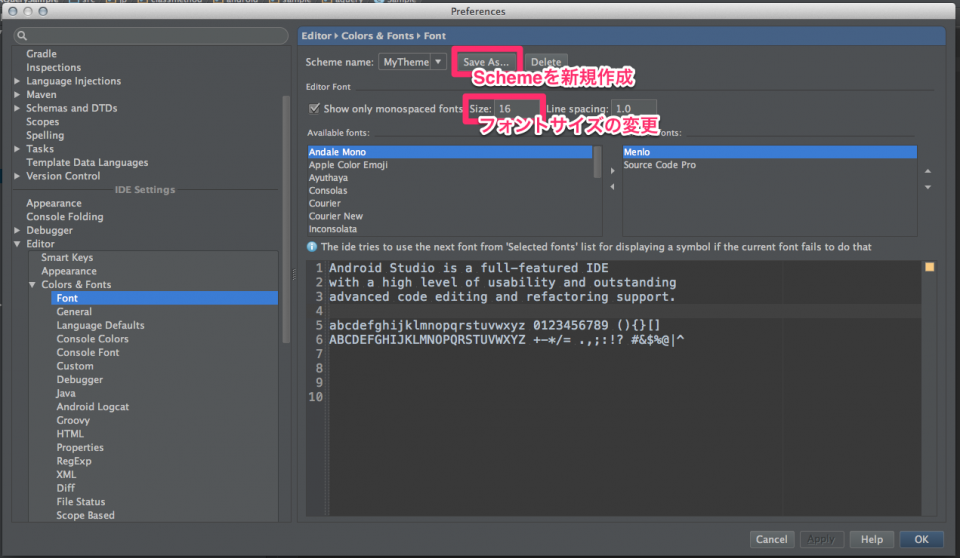
Task: Open Console Font settings
Action: [x=88, y=352]
